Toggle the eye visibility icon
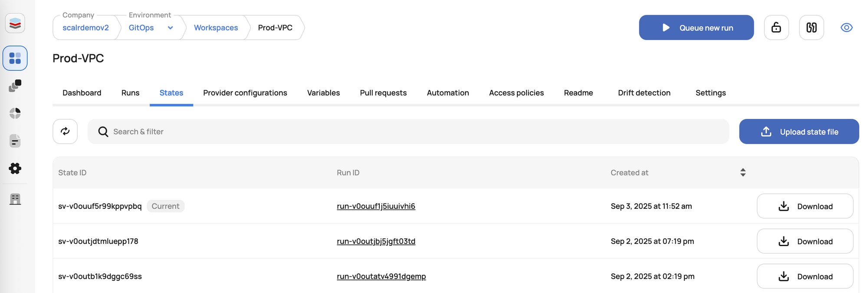The height and width of the screenshot is (293, 868). (846, 28)
